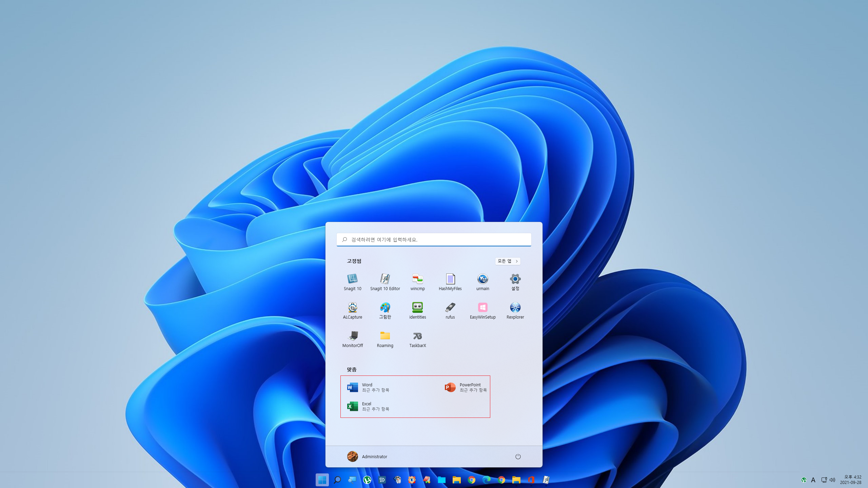The height and width of the screenshot is (488, 868).
Task: Launch ALCapture from pinned apps
Action: coord(352,310)
